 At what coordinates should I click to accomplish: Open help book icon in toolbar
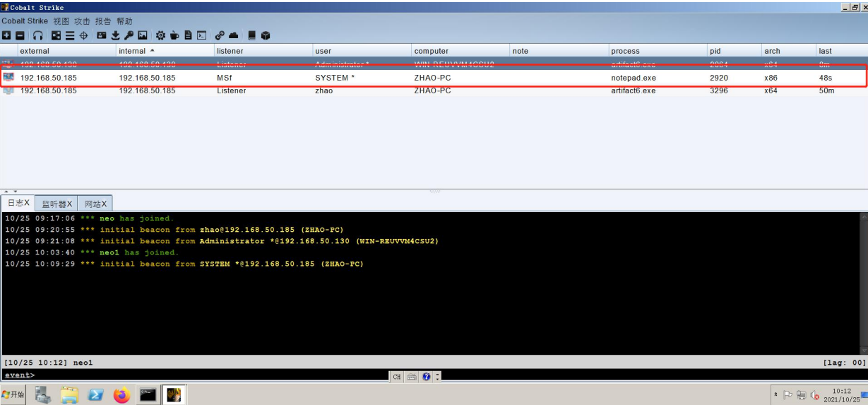pyautogui.click(x=252, y=35)
